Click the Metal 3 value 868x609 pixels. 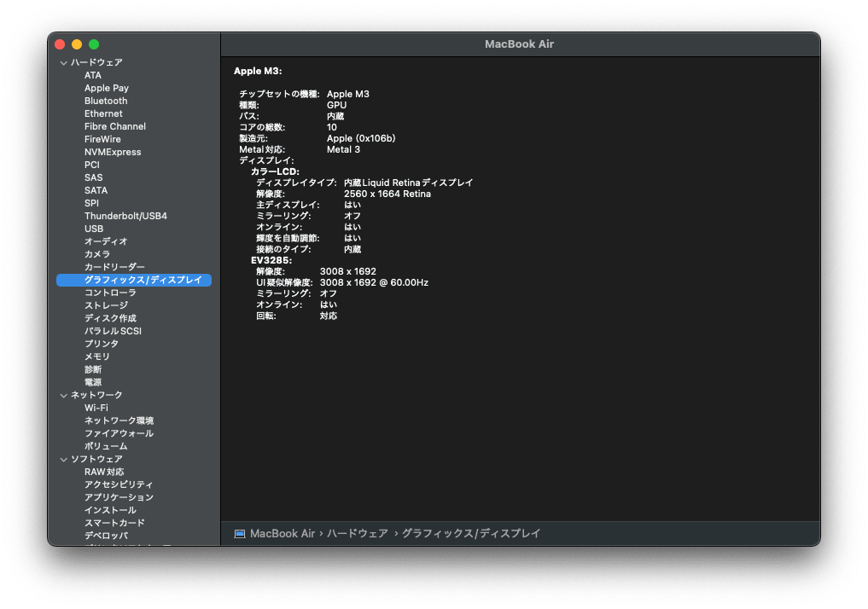pyautogui.click(x=343, y=149)
